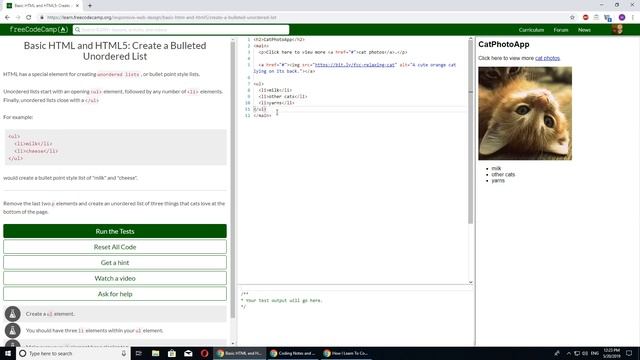
Task: Click Get a hint
Action: 115,262
